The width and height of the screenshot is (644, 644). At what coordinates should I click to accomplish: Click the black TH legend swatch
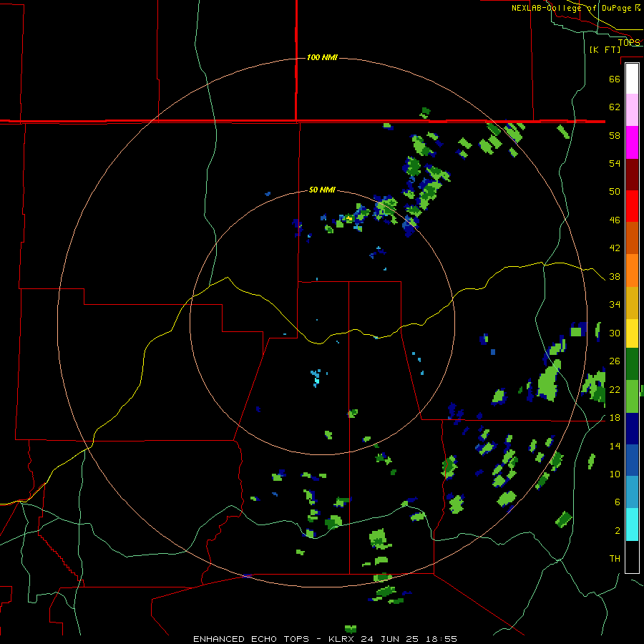click(632, 557)
